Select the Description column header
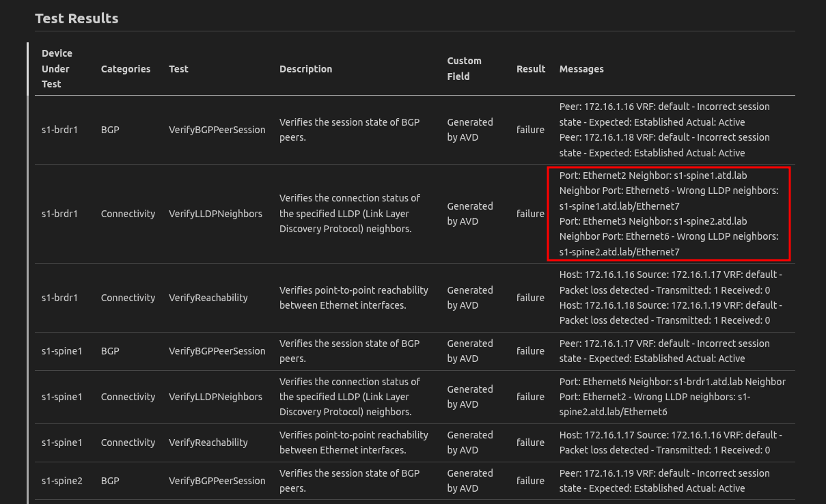 tap(305, 69)
